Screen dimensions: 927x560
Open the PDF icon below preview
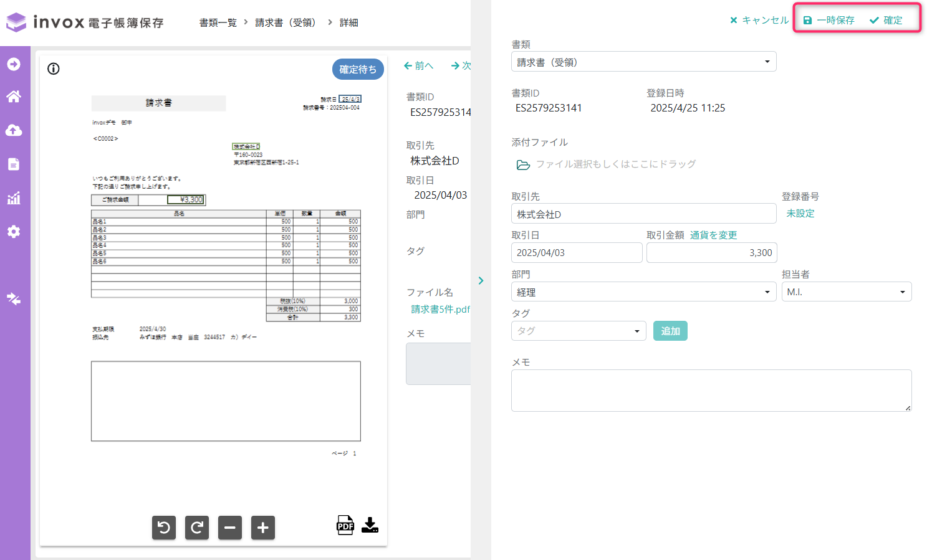tap(345, 525)
